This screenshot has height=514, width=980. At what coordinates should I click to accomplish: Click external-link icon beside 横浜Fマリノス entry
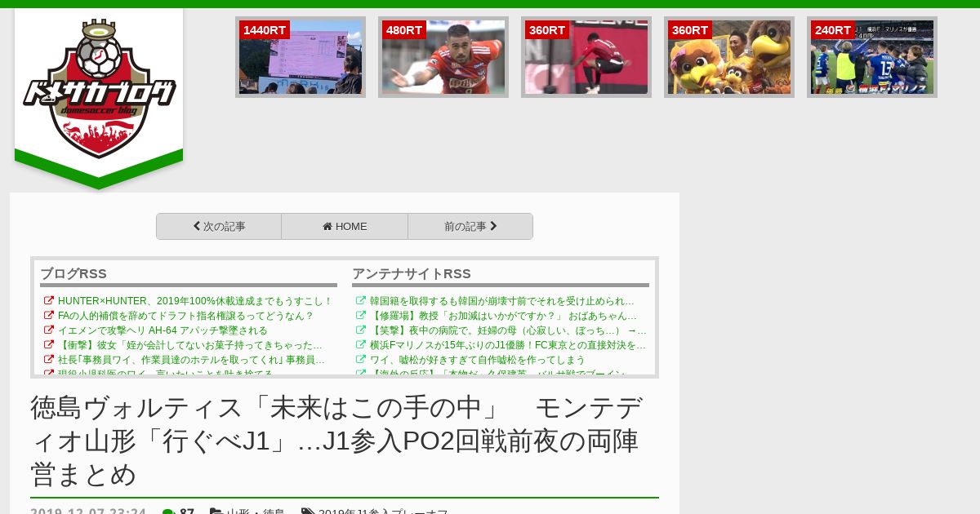[361, 345]
